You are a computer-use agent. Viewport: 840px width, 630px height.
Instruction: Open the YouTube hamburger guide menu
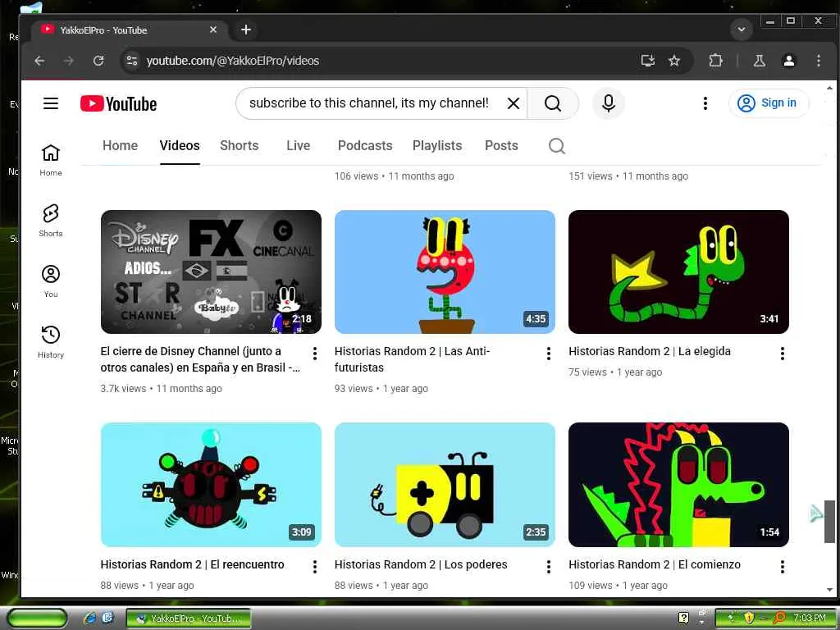pyautogui.click(x=51, y=103)
